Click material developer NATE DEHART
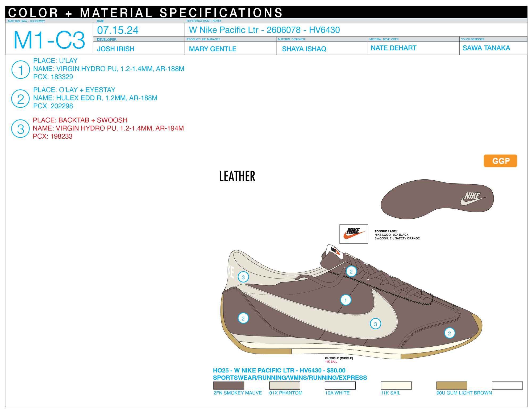The image size is (532, 411). click(394, 48)
